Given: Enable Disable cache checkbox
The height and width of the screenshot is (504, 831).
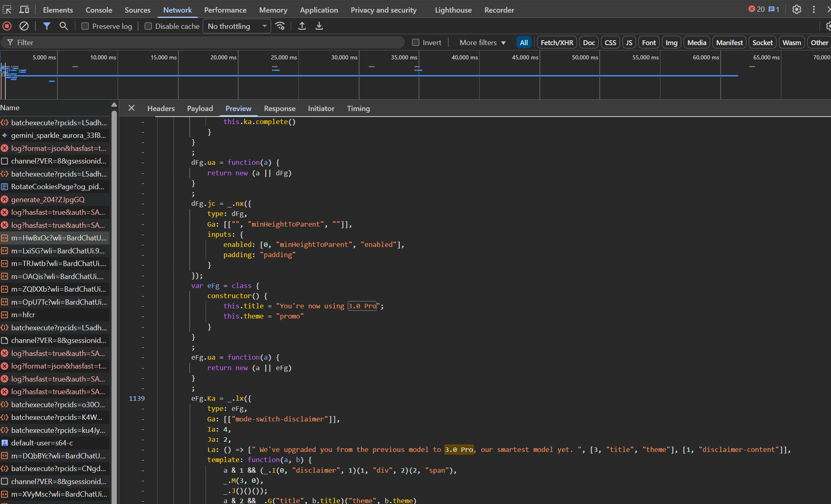Looking at the screenshot, I should tap(148, 26).
